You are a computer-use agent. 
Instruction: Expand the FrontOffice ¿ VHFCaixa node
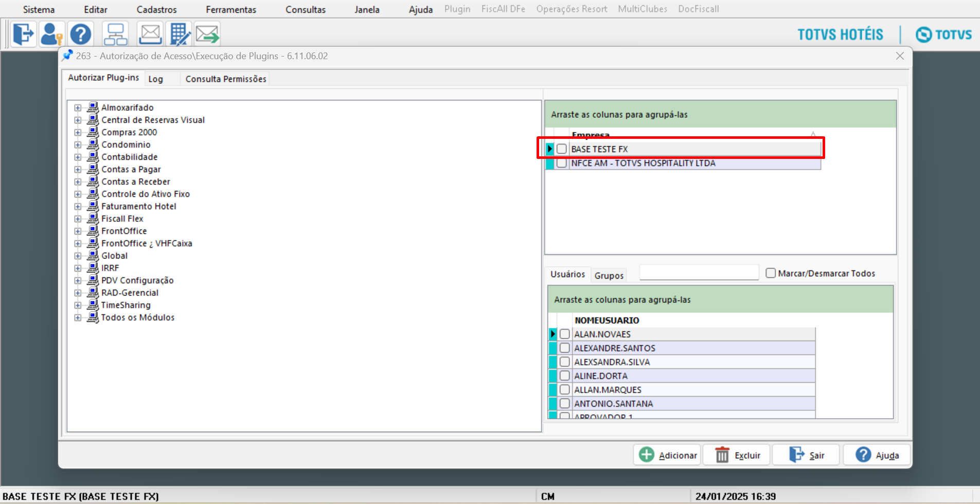(x=78, y=243)
